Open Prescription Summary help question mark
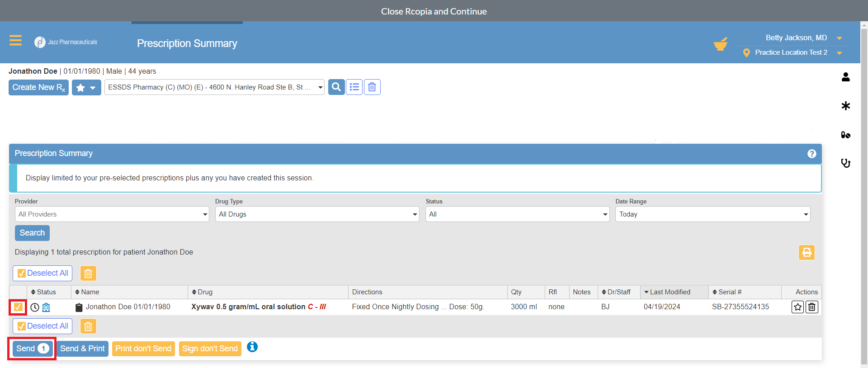 click(x=812, y=154)
